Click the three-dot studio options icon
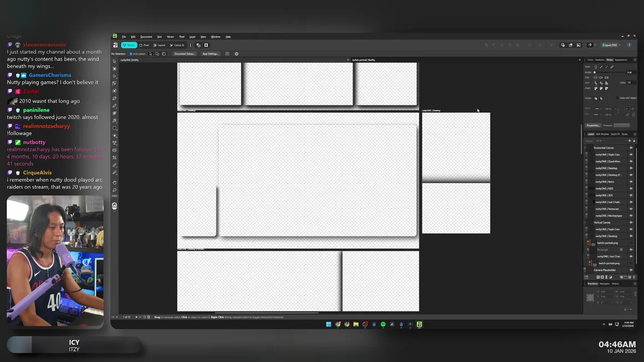Screen dimensions: 644x362 [x=190, y=45]
